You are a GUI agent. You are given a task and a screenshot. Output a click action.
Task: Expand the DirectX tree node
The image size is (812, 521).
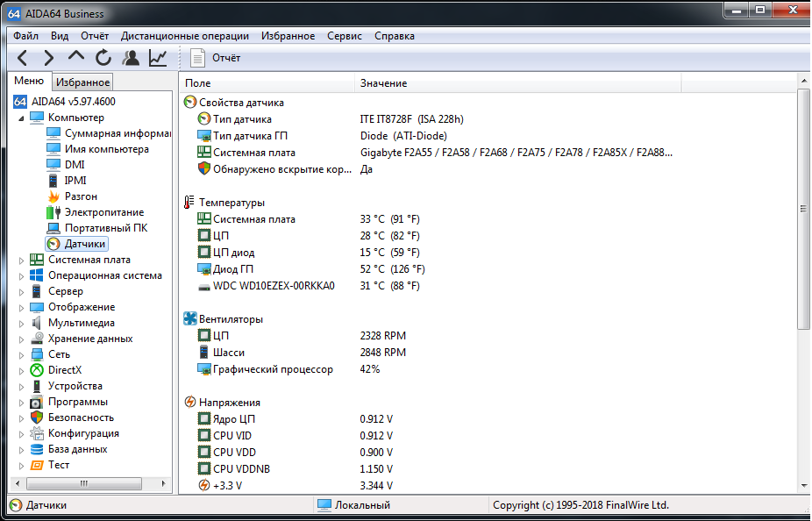click(21, 371)
